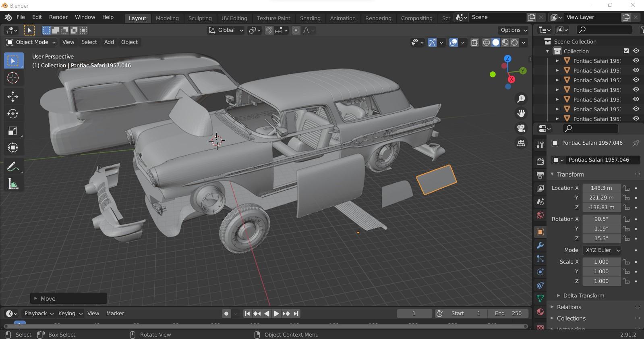
Task: Switch perspective/orthographic with grid icon
Action: 521,143
